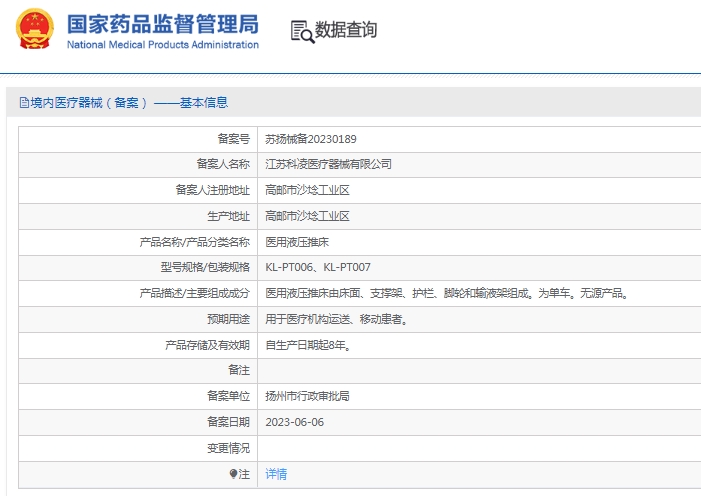This screenshot has height=496, width=701.
Task: Click the 生产地址 row label
Action: pos(228,216)
